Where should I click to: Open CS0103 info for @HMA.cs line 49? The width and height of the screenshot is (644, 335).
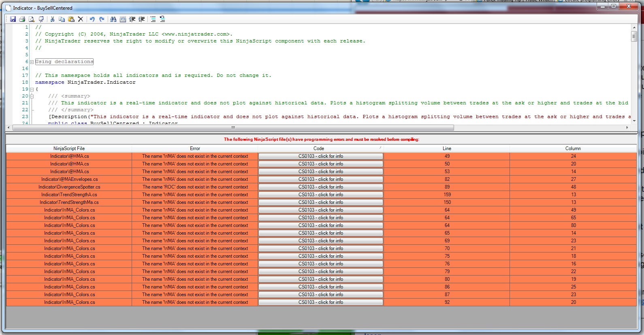click(321, 156)
